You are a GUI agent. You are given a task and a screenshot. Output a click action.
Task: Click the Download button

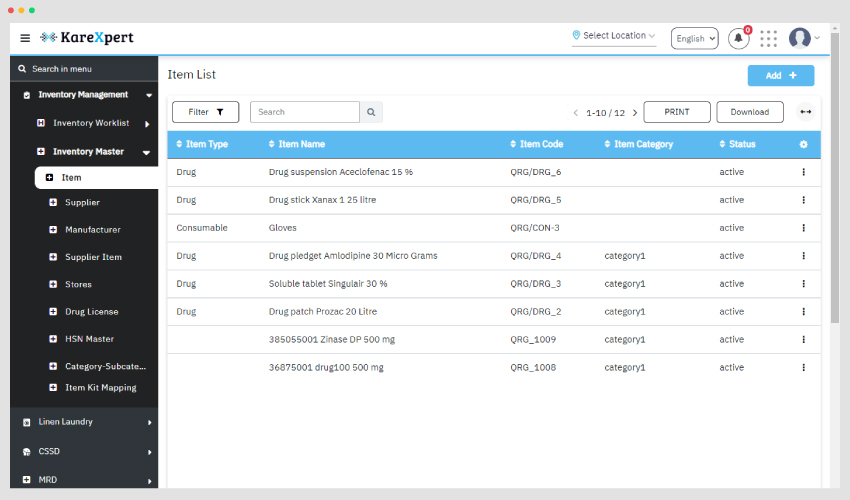(750, 112)
